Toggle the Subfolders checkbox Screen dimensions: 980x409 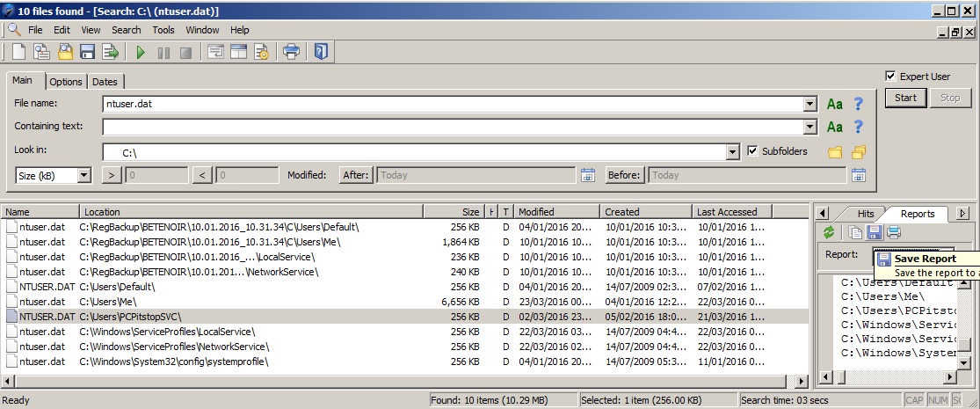pos(752,151)
